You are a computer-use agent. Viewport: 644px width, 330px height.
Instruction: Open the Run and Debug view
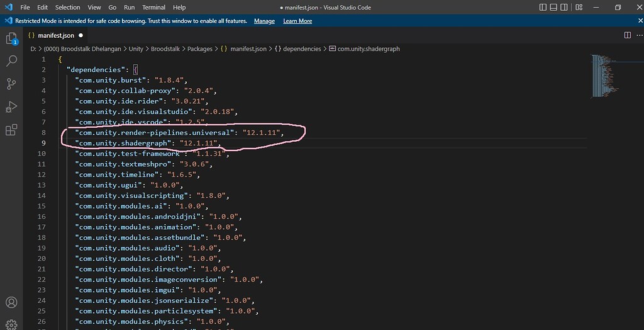coord(11,106)
